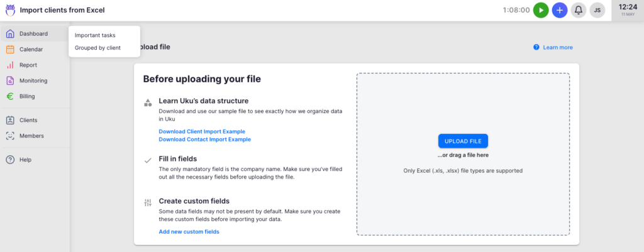644x252 pixels.
Task: Open Members in the sidebar
Action: click(x=31, y=136)
